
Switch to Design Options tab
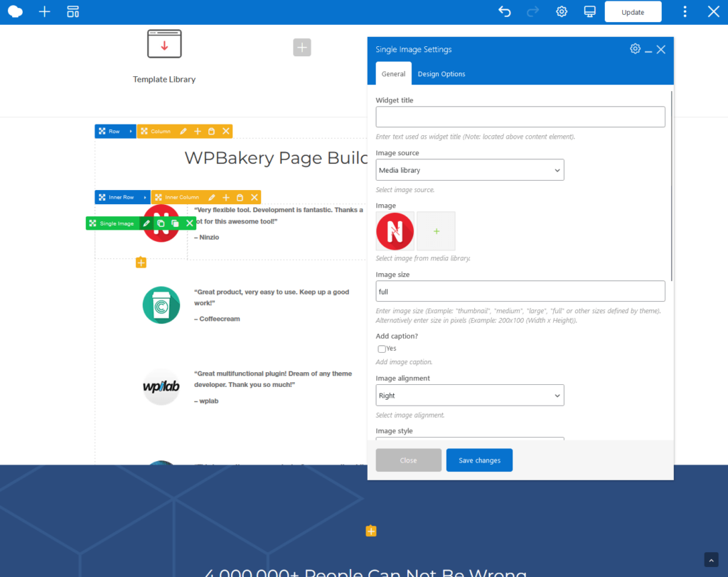441,74
